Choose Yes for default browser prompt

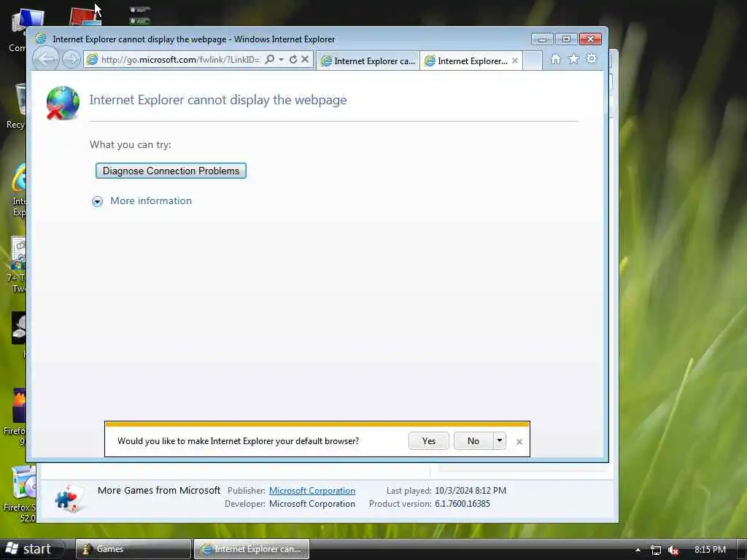coord(429,441)
